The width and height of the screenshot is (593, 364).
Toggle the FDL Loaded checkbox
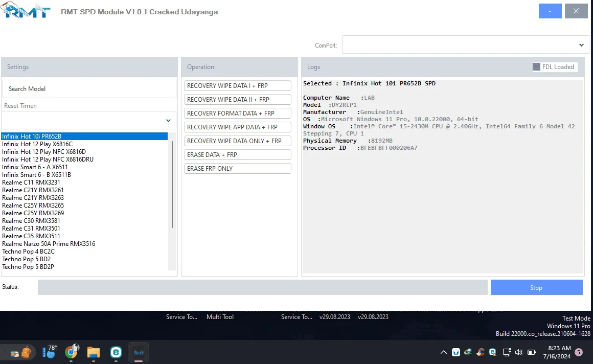pyautogui.click(x=536, y=67)
